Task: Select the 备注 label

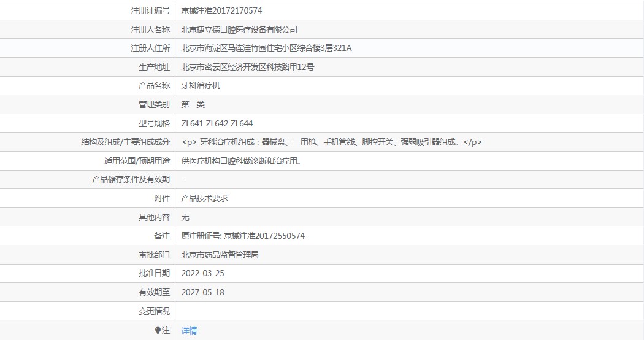Action: pyautogui.click(x=162, y=236)
